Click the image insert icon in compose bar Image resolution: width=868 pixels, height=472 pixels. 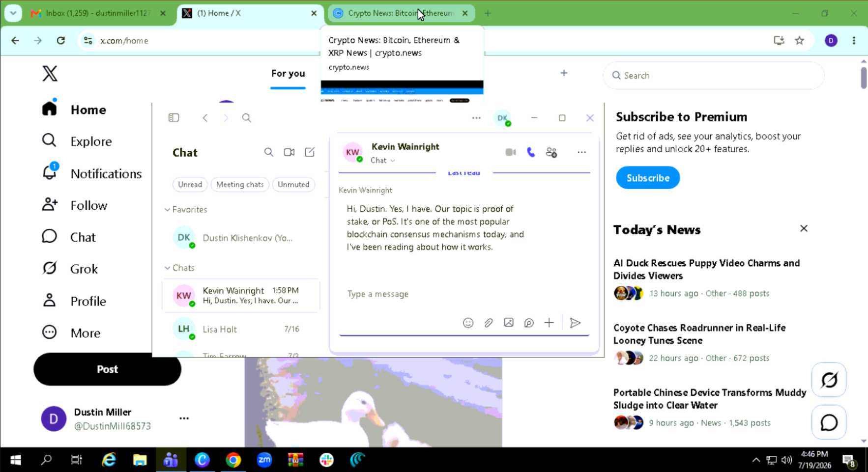pyautogui.click(x=509, y=323)
